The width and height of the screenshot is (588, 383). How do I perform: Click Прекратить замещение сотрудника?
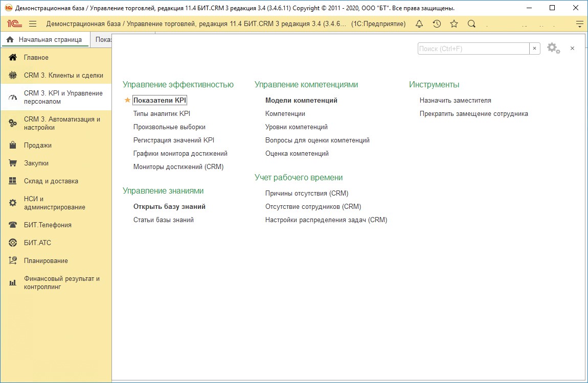click(x=474, y=114)
